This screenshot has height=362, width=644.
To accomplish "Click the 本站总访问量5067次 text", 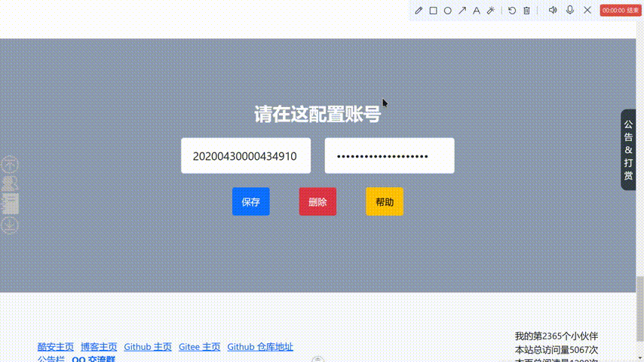I will click(557, 350).
